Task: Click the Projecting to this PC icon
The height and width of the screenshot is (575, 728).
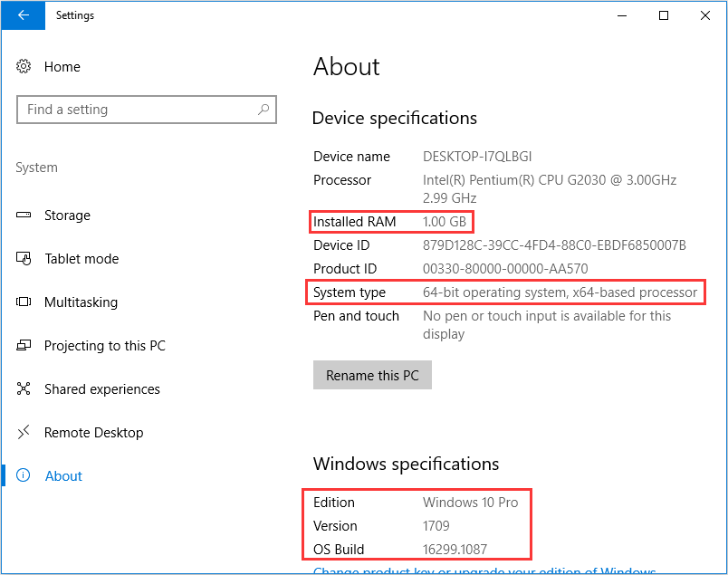Action: pos(24,345)
